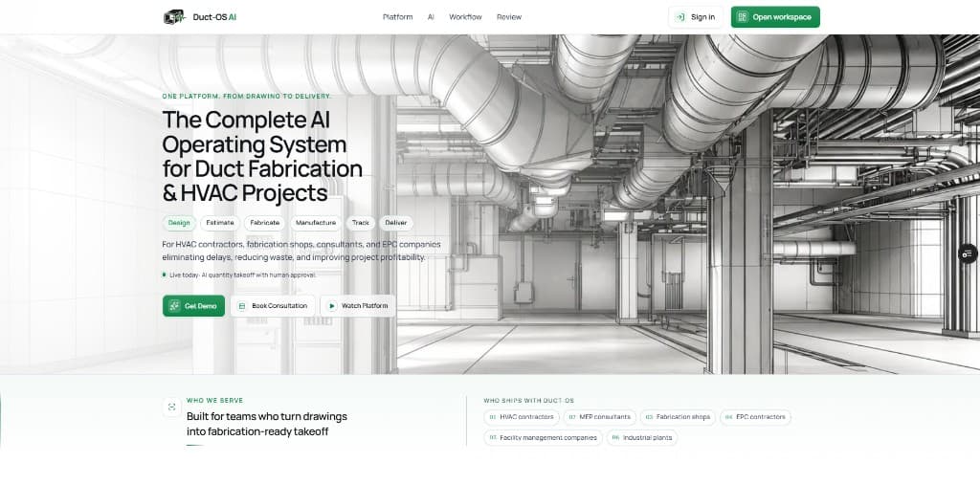Click the 'ONE PLATFORM. FROM DRAWING TO DELIVERY.' tagline
This screenshot has width=980, height=484.
pos(247,97)
